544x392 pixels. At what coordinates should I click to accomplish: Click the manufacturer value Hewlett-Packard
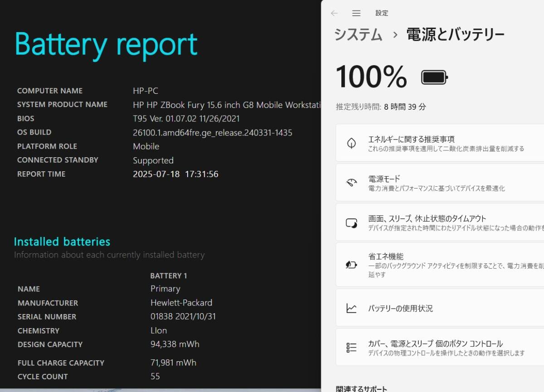181,303
